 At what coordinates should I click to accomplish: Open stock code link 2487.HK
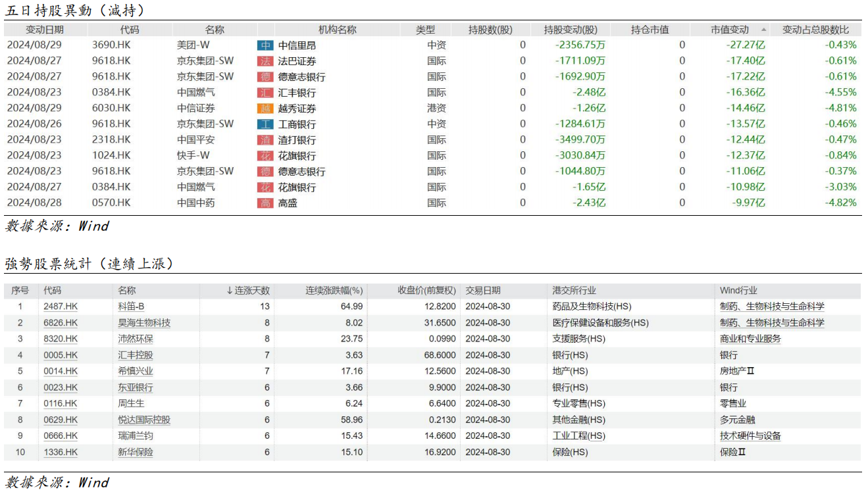point(61,307)
